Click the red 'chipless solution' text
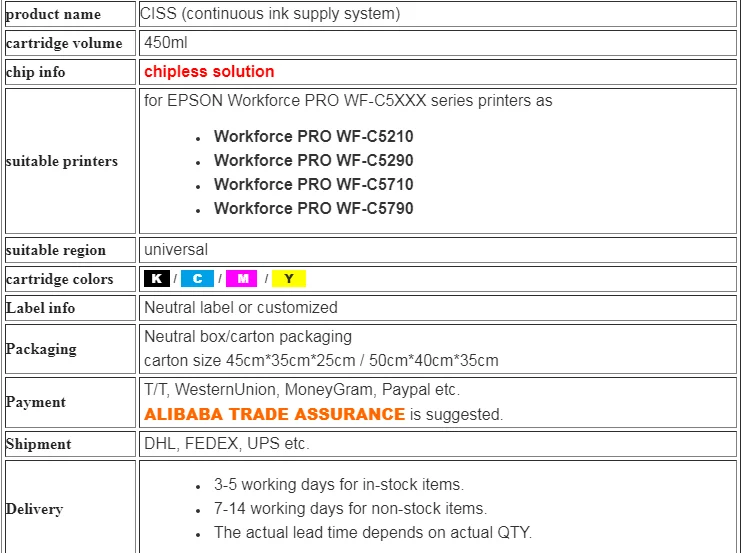Screen dimensions: 741x553 tap(209, 72)
